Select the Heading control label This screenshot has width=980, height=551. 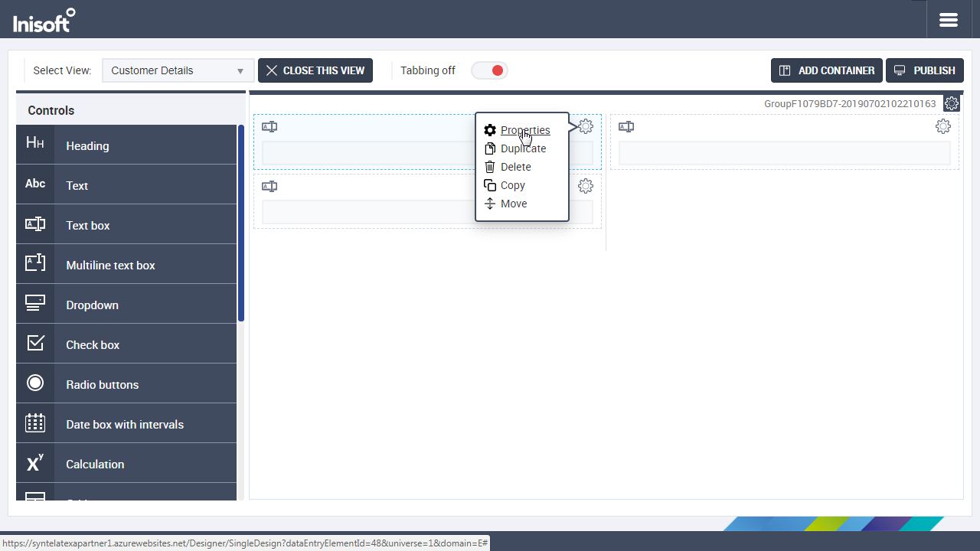[x=87, y=145]
